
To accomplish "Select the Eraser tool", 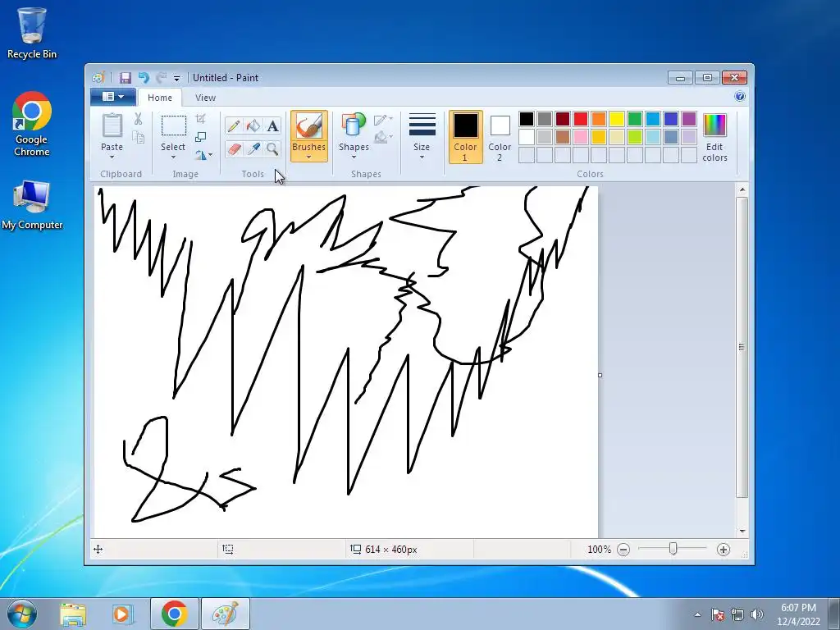I will pos(234,148).
